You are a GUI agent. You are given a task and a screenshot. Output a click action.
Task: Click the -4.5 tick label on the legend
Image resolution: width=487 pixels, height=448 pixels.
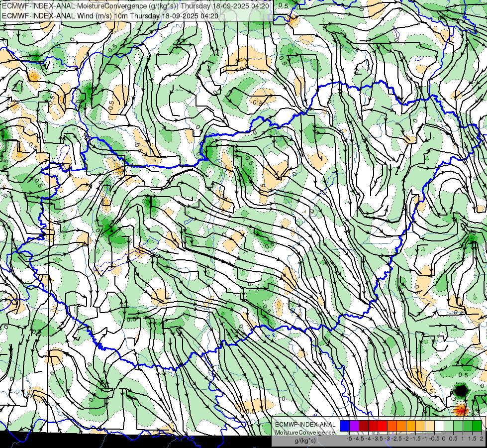359,439
